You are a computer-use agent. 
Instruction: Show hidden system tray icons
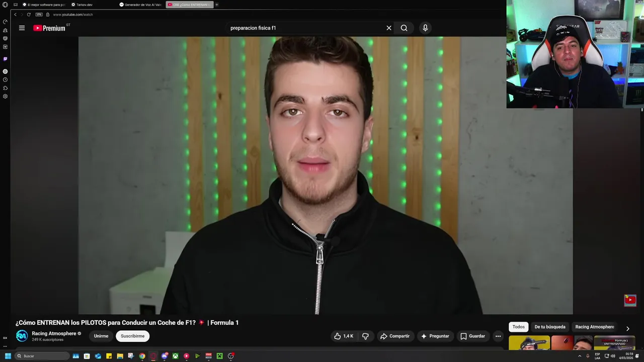click(580, 356)
